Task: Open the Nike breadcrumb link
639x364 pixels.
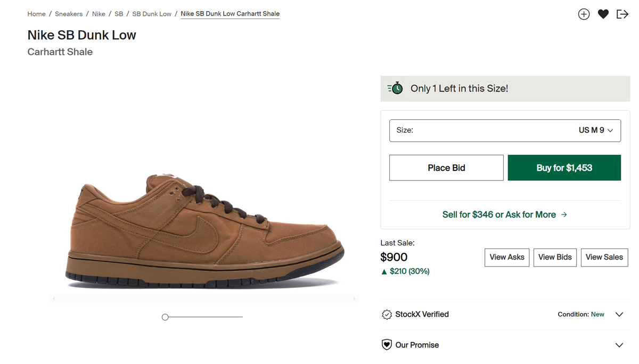Action: pyautogui.click(x=99, y=14)
